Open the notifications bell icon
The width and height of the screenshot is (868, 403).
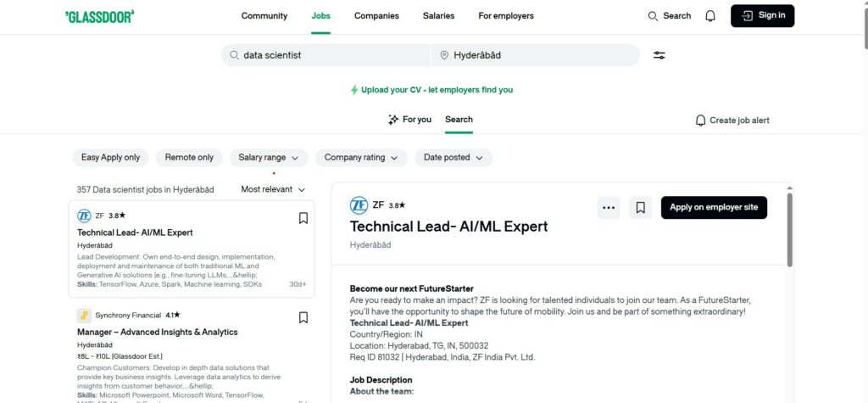[710, 16]
